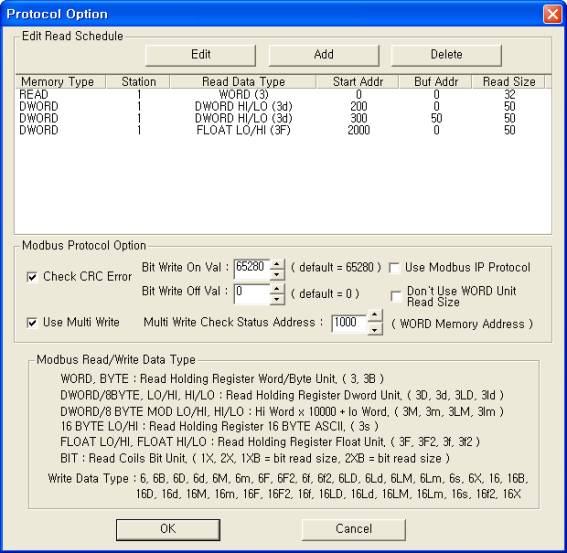The image size is (567, 553).
Task: Click the Delete schedule button
Action: tap(446, 55)
